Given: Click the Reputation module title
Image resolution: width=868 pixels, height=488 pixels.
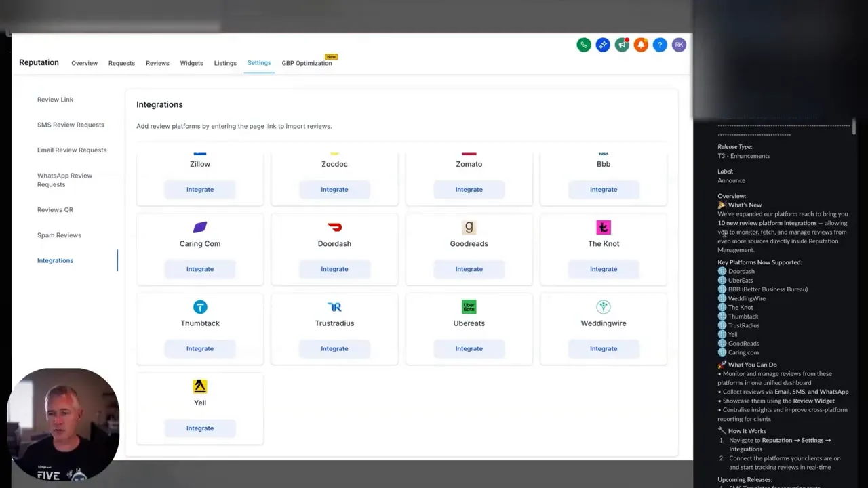Looking at the screenshot, I should point(39,62).
